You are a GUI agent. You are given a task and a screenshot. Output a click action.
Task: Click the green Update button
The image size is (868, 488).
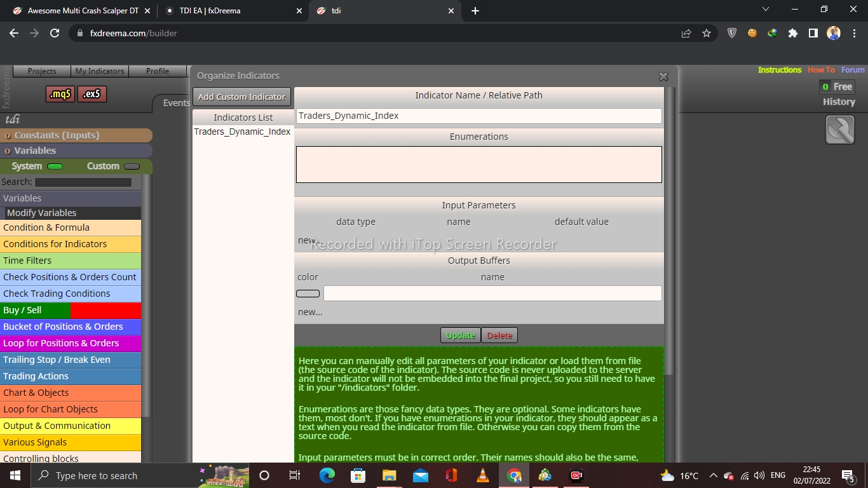coord(461,335)
